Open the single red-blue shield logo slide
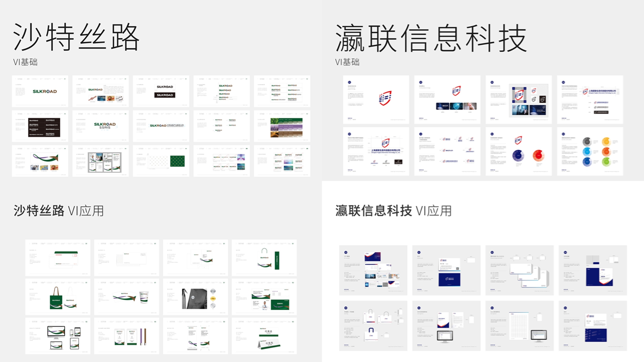This screenshot has width=644, height=362. coord(376,100)
